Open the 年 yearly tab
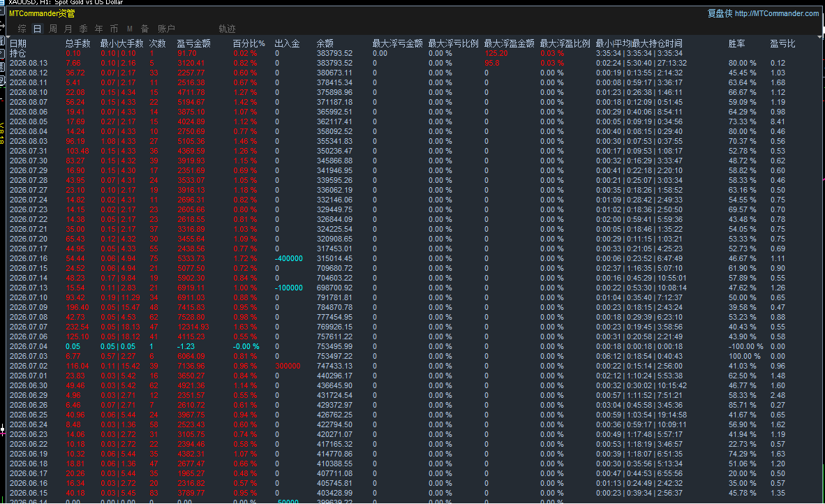The image size is (825, 504). coord(98,29)
